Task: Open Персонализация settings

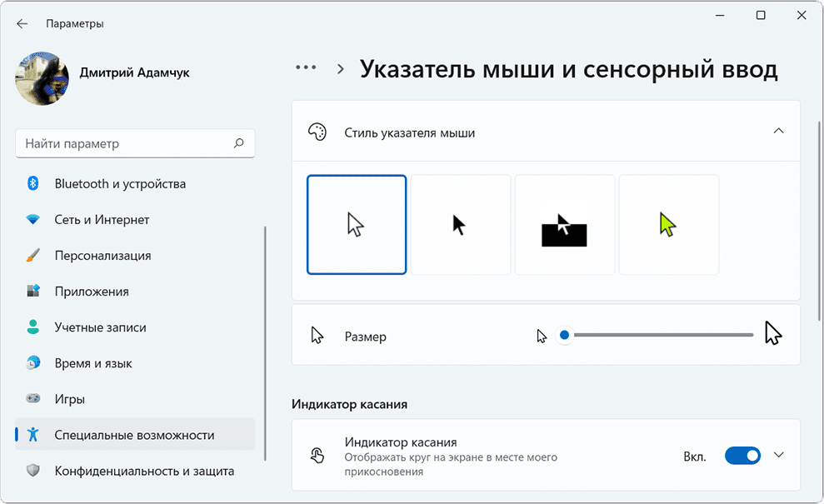Action: point(135,256)
